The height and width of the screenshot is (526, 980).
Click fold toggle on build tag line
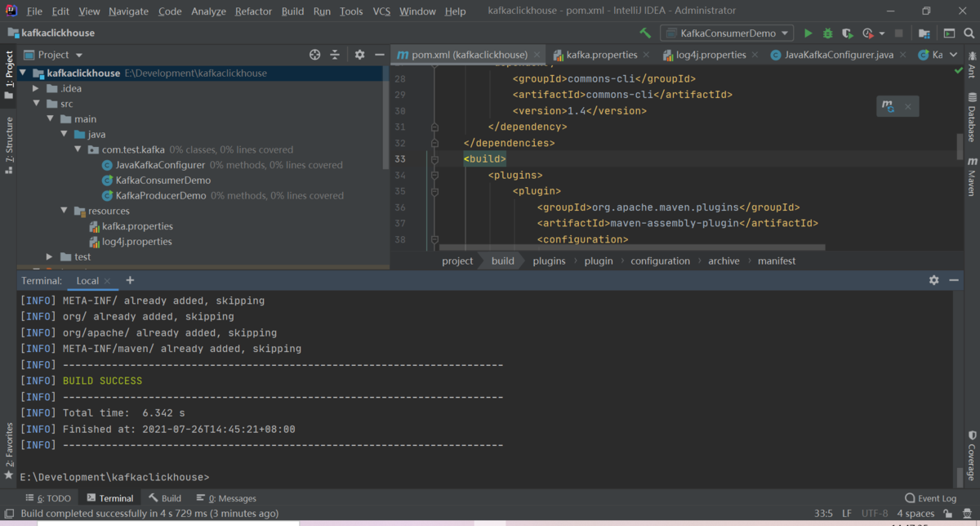point(434,159)
